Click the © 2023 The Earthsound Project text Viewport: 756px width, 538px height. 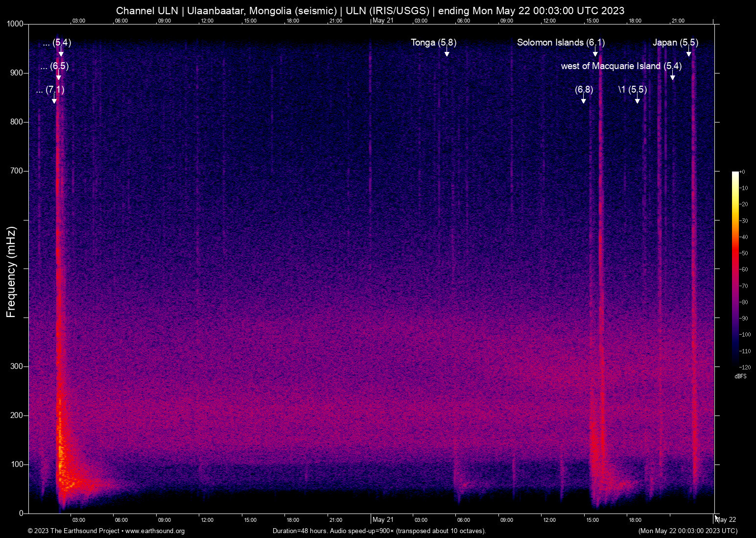pyautogui.click(x=73, y=531)
